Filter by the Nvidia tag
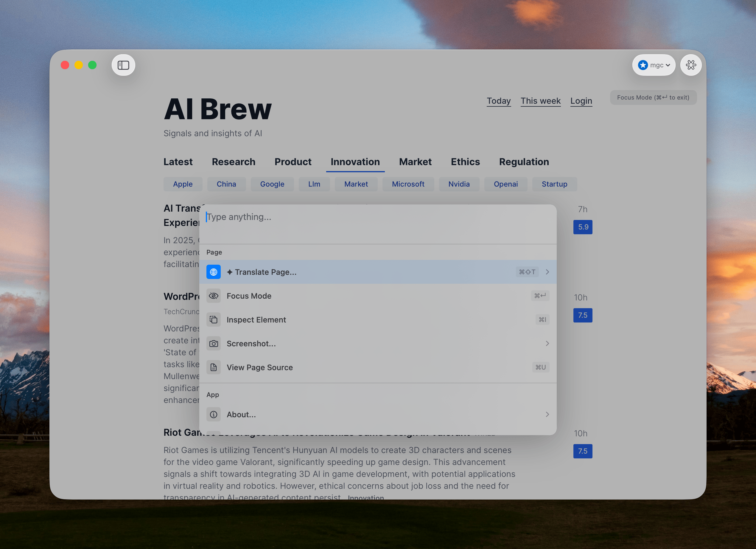 click(459, 184)
